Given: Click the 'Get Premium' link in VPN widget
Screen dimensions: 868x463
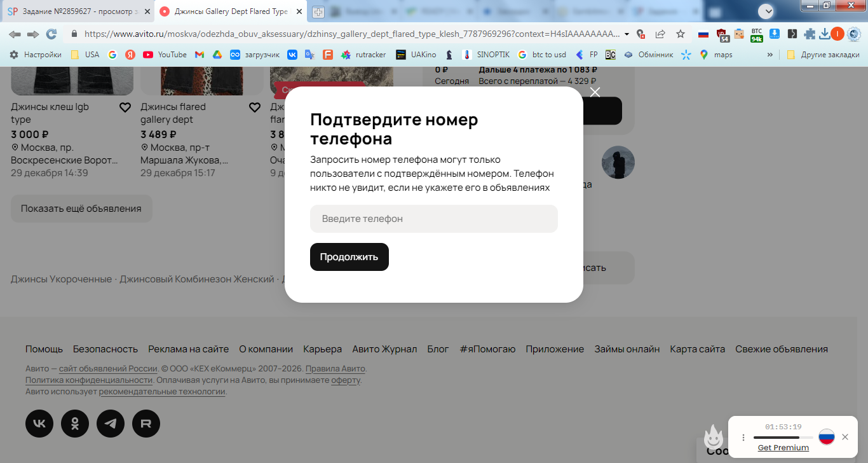Looking at the screenshot, I should (x=783, y=448).
